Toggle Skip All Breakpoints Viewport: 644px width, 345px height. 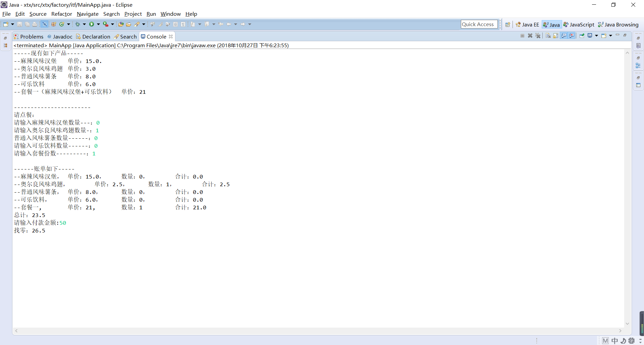click(x=45, y=24)
